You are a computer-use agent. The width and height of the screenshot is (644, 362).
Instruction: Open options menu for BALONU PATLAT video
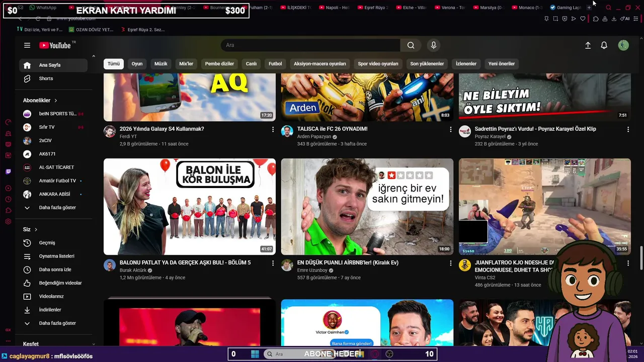tap(273, 263)
